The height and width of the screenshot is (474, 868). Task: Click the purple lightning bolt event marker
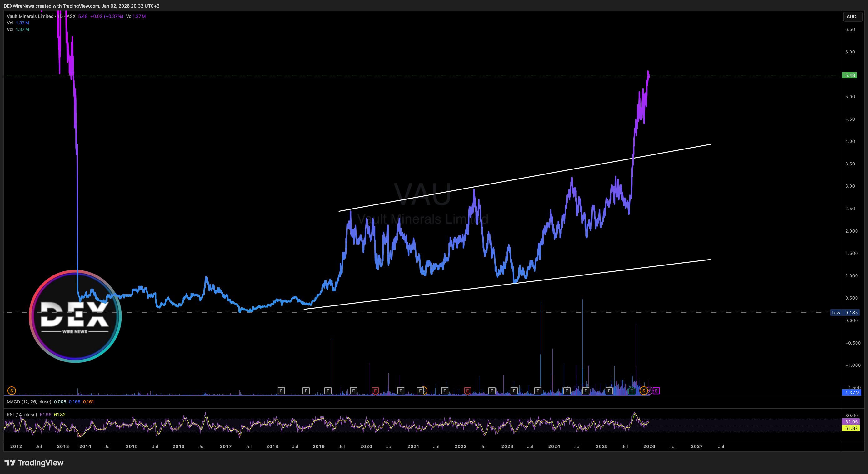(x=650, y=391)
